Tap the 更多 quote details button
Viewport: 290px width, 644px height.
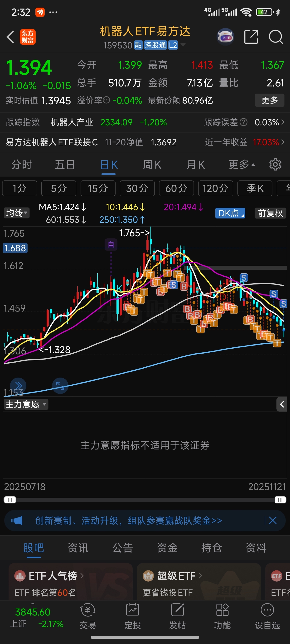(270, 100)
